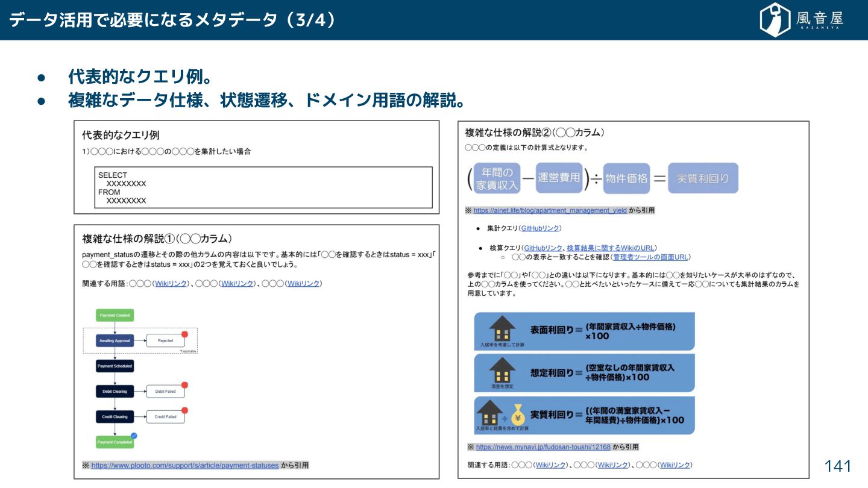Click the red dot on Debit Failed
Screen dimensions: 868x488
pos(185,385)
